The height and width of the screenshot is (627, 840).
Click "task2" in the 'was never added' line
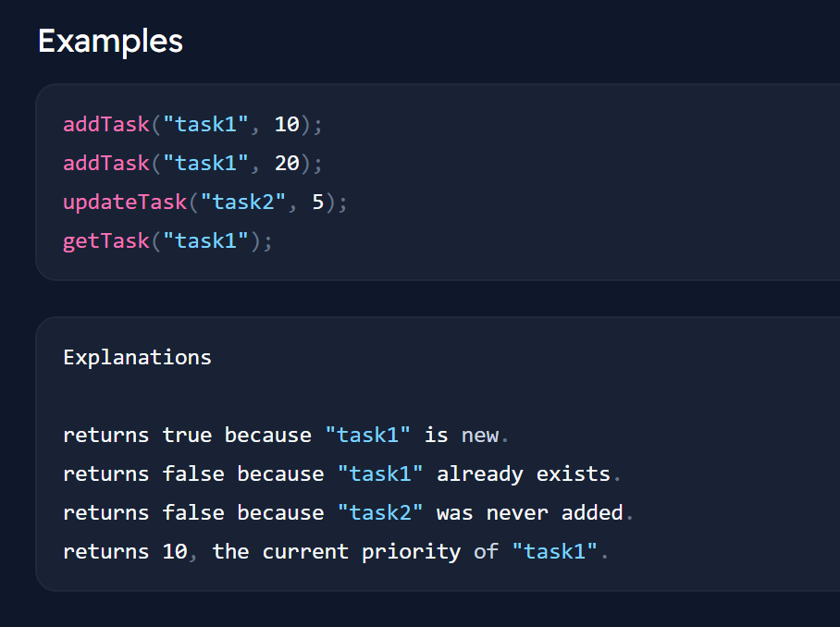click(380, 513)
